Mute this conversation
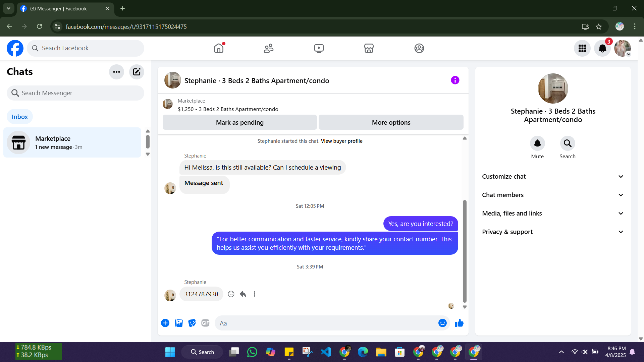This screenshot has height=362, width=644. click(x=537, y=143)
